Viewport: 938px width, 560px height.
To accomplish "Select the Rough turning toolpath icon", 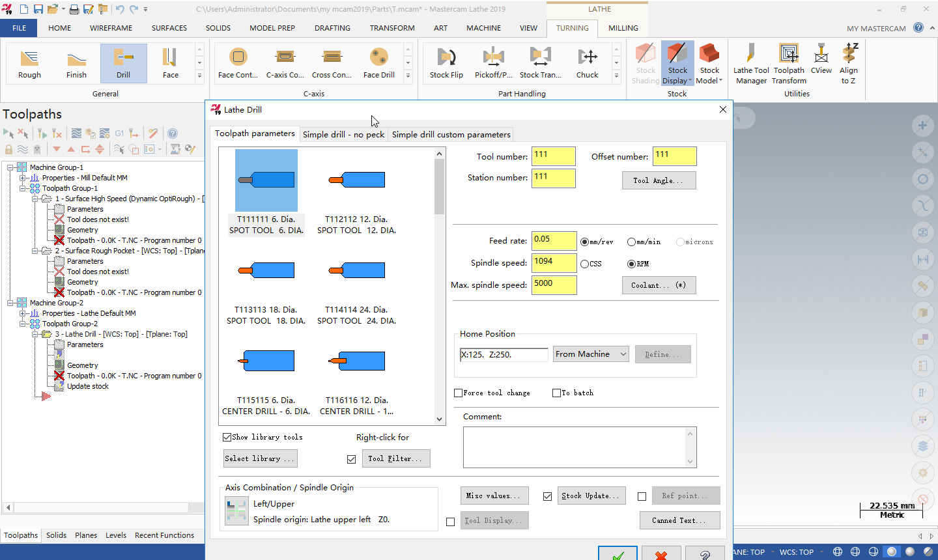I will click(29, 63).
